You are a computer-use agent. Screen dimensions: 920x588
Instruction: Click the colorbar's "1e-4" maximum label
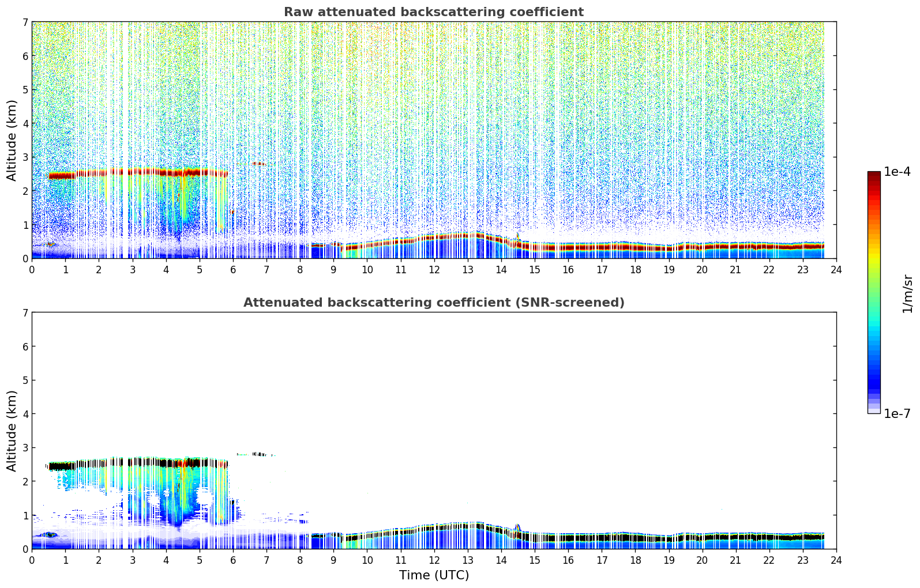(x=897, y=172)
